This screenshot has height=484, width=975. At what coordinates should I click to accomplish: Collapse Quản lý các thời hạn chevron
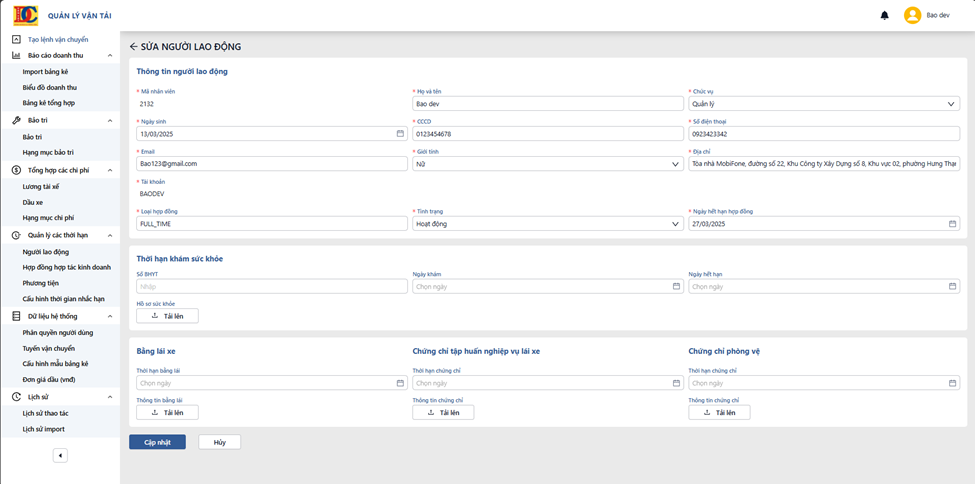[110, 235]
